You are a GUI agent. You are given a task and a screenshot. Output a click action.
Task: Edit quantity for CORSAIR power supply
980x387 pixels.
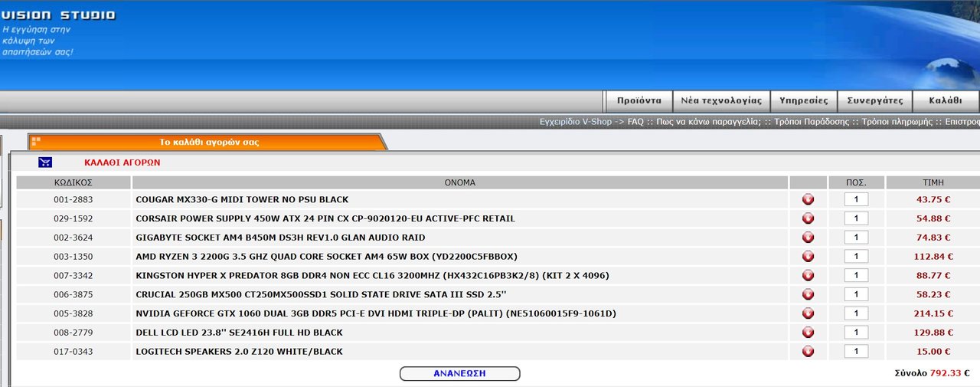tap(856, 218)
